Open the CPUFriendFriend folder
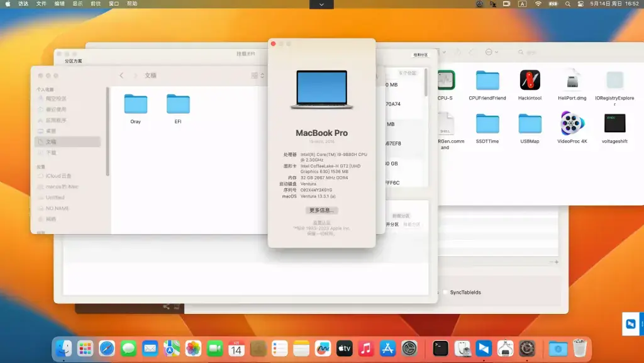 487,80
